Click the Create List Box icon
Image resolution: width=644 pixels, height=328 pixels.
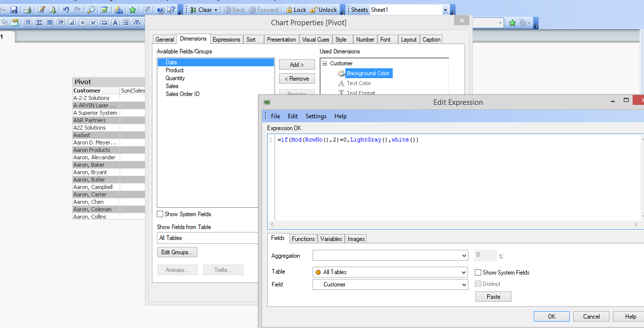tap(28, 23)
